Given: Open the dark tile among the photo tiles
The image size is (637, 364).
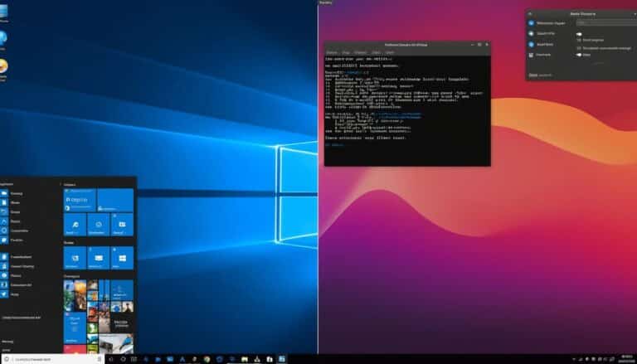Looking at the screenshot, I should (122, 323).
